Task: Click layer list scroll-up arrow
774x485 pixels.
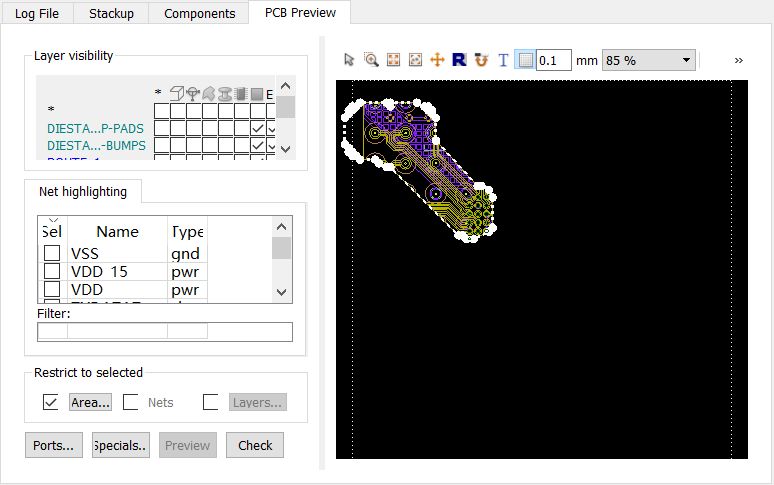Action: 285,86
